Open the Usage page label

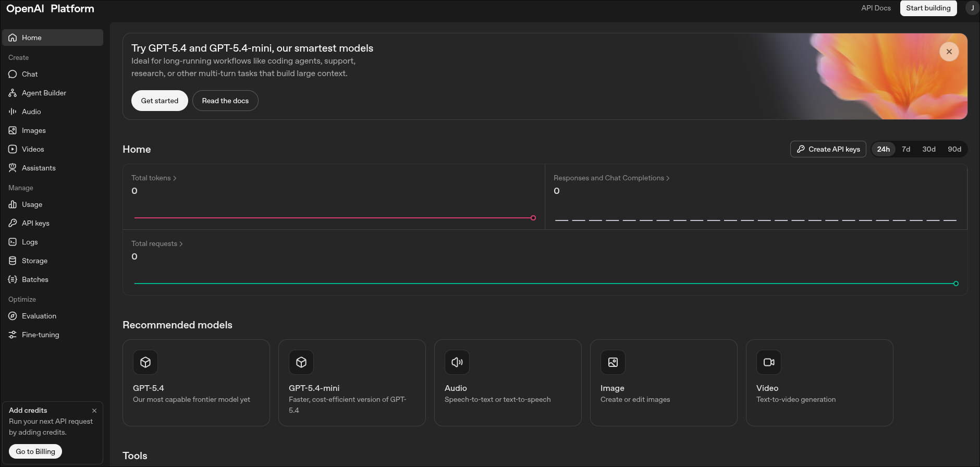32,204
